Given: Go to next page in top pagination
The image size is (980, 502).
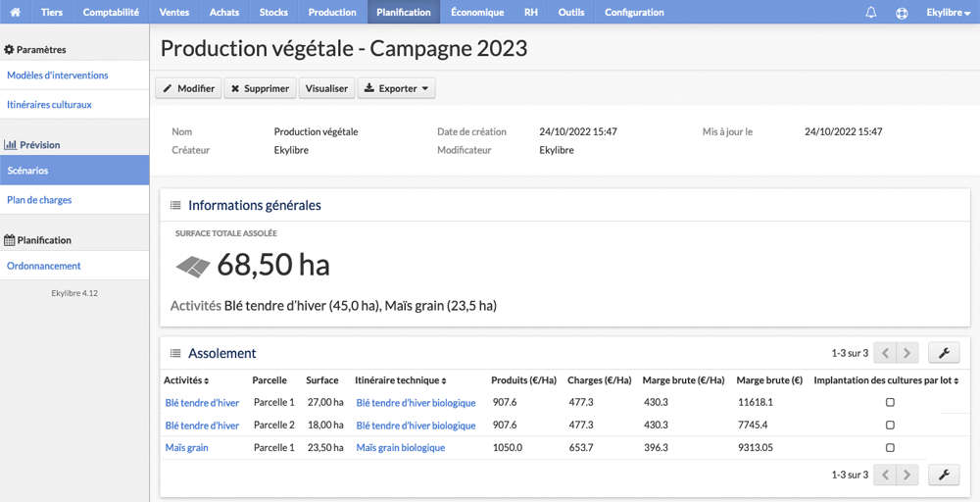Looking at the screenshot, I should pos(906,353).
